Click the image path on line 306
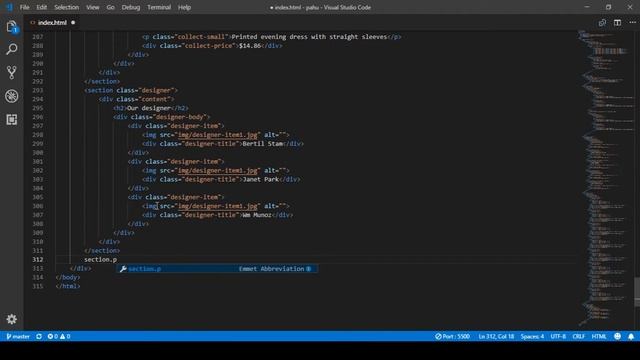This screenshot has width=640, height=360. click(218, 206)
